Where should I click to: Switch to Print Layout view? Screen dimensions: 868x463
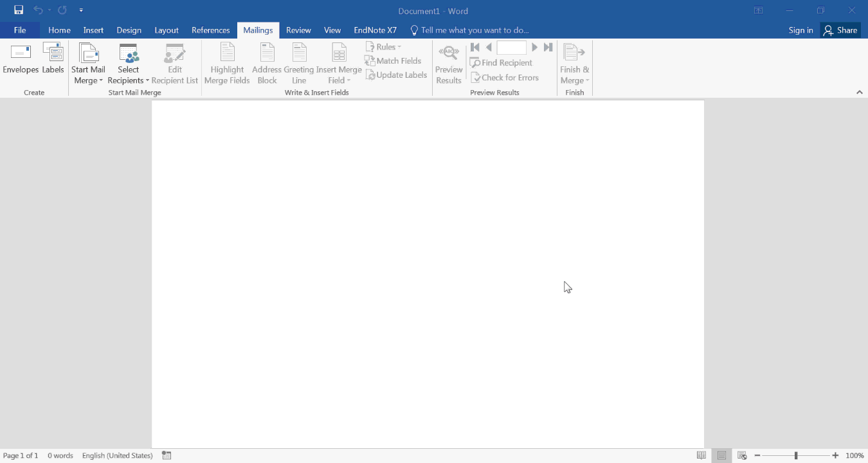point(722,455)
